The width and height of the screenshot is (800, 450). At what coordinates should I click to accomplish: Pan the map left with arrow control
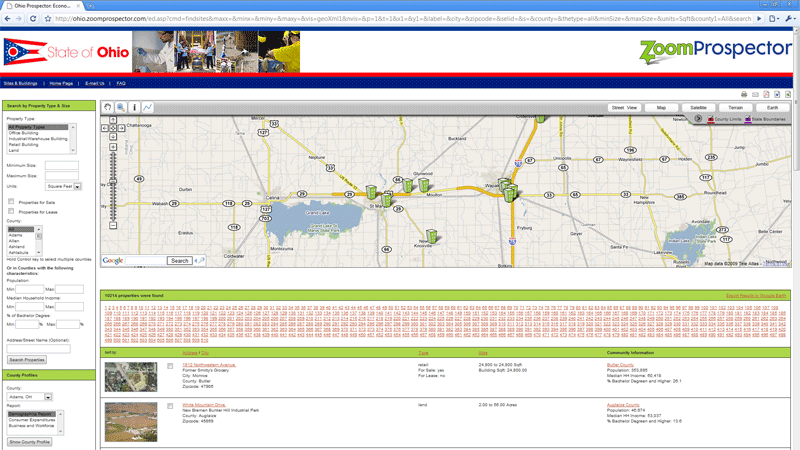[x=105, y=128]
